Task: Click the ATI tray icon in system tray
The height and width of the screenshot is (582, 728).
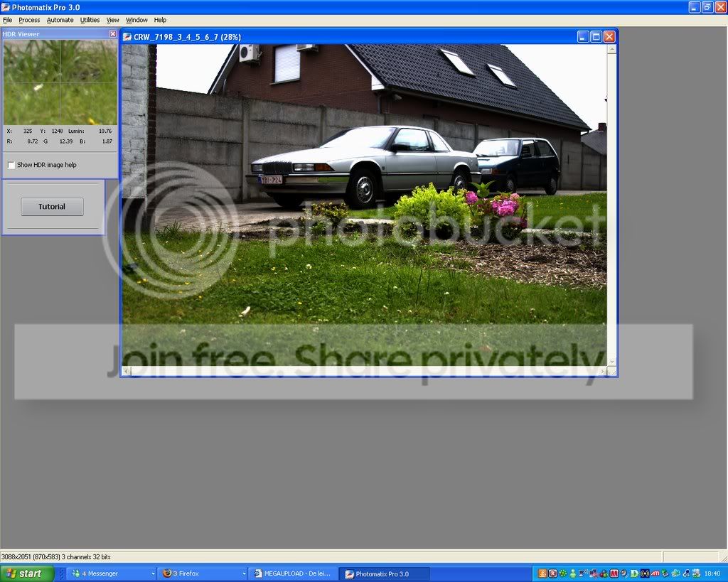Action: click(x=655, y=573)
